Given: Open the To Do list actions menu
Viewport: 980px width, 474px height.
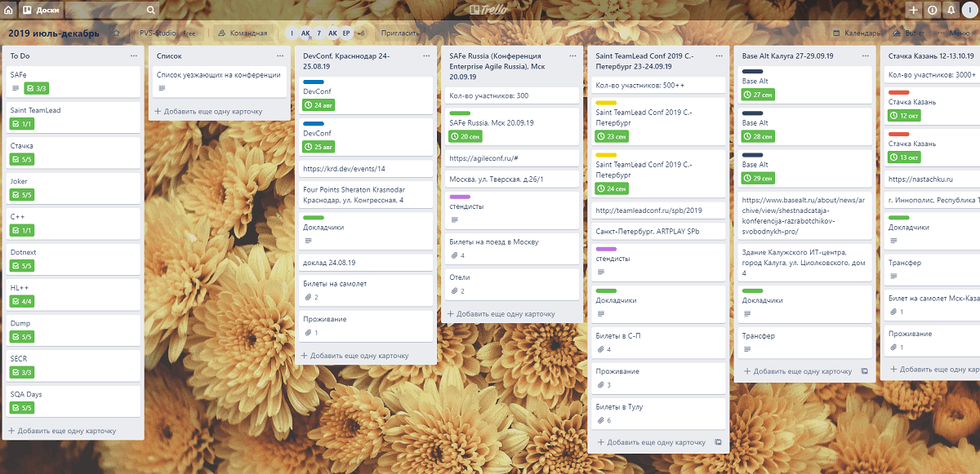Looking at the screenshot, I should pyautogui.click(x=134, y=56).
